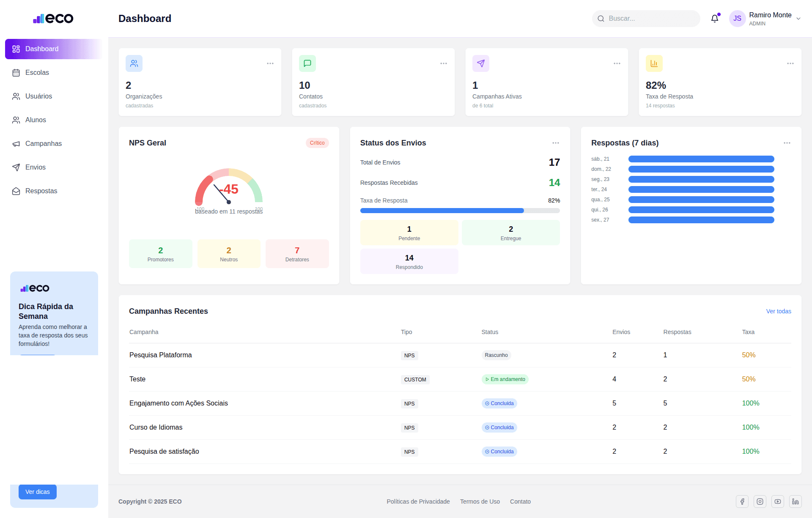Click the LinkedIn icon in the footer
The height and width of the screenshot is (518, 812).
pyautogui.click(x=795, y=502)
